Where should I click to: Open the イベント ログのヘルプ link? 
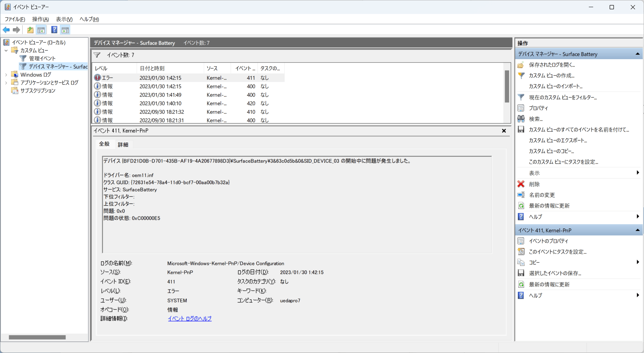point(190,319)
